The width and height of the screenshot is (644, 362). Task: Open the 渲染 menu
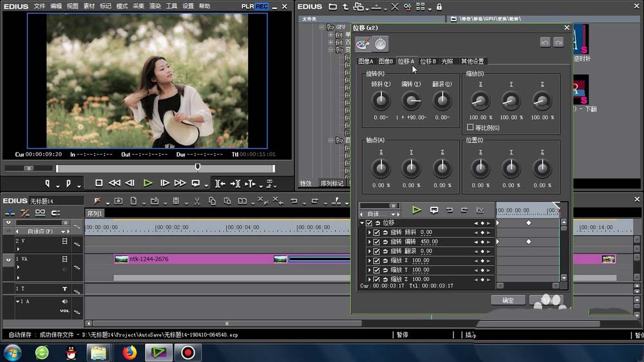point(155,6)
